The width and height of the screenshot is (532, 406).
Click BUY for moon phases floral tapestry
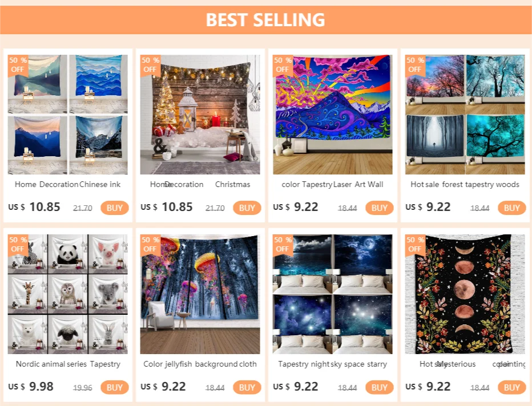[511, 387]
